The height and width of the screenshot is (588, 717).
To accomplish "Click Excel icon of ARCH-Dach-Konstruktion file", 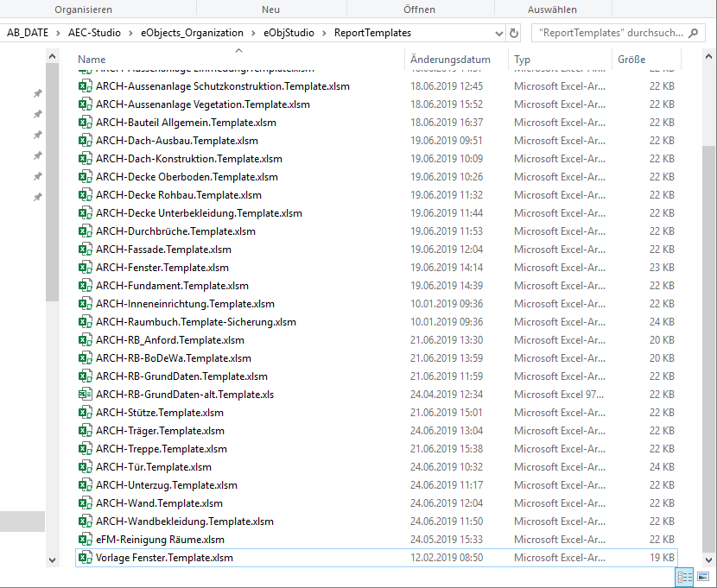I will (85, 159).
